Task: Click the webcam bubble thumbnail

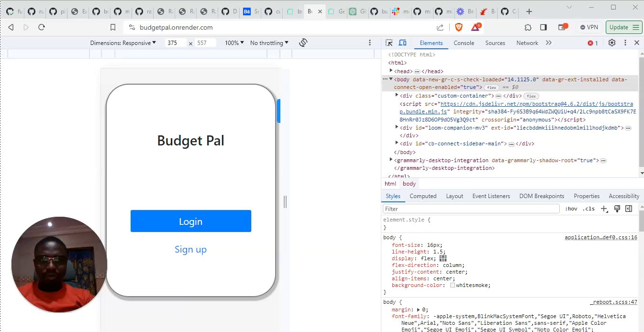Action: 59,265
